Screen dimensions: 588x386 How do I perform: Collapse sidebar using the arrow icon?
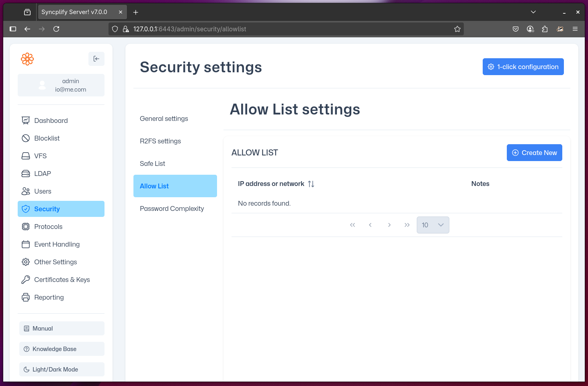[x=96, y=59]
